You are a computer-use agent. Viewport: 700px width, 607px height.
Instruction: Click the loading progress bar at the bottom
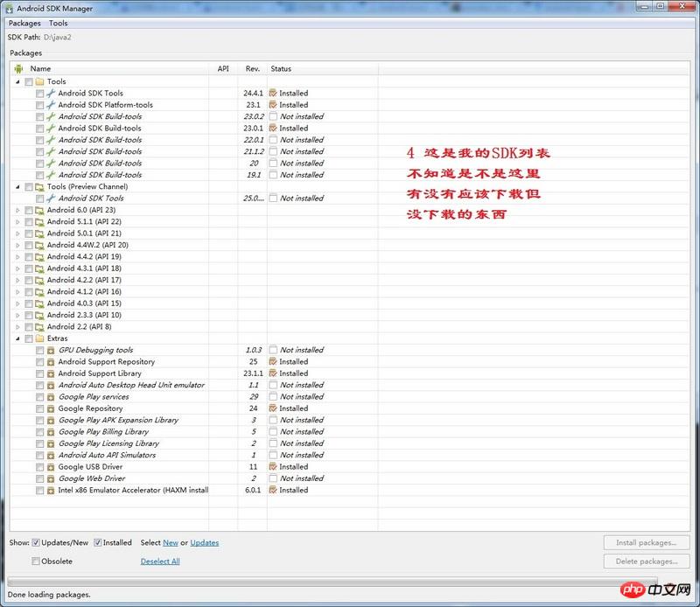point(332,582)
